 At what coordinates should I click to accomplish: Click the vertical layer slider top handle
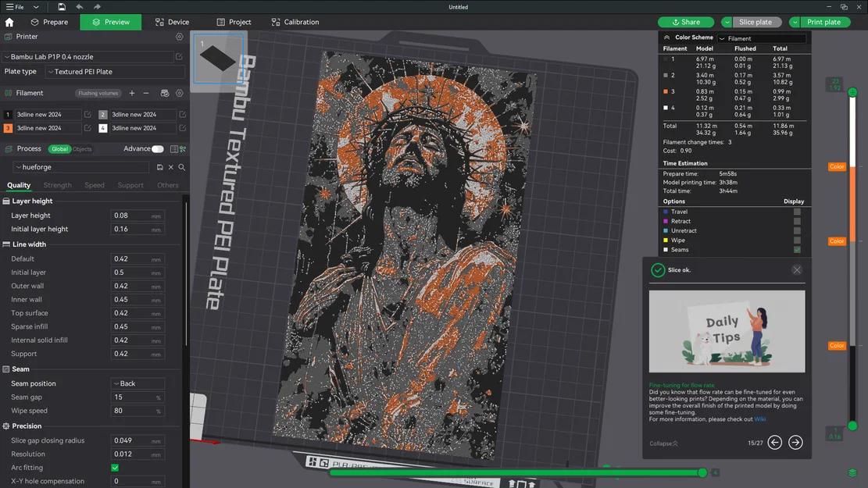click(x=852, y=92)
